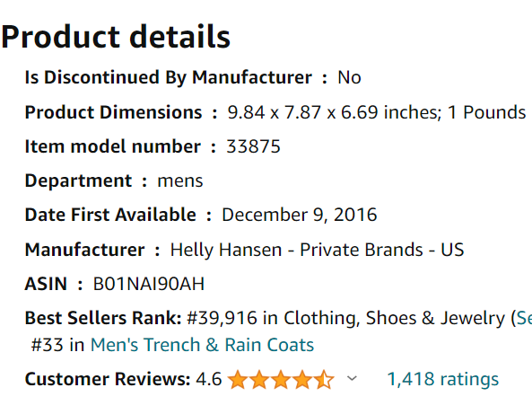The image size is (532, 414).
Task: Open the 1,418 ratings link
Action: click(443, 379)
